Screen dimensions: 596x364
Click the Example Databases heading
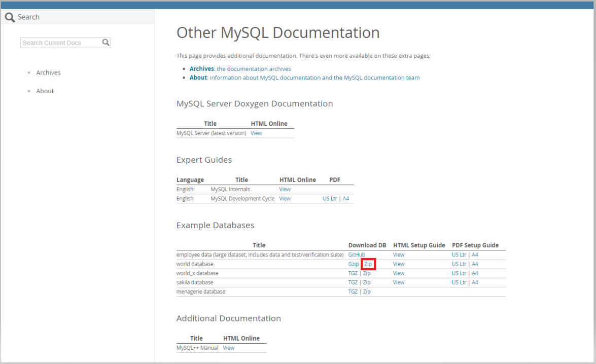215,225
